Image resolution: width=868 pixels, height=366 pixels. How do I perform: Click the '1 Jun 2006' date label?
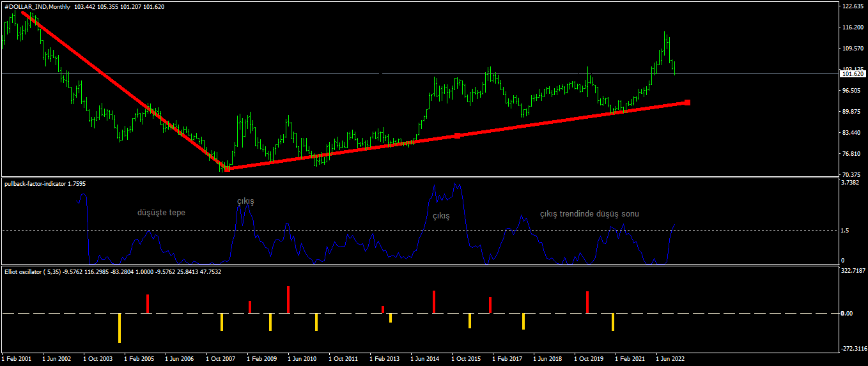179,359
